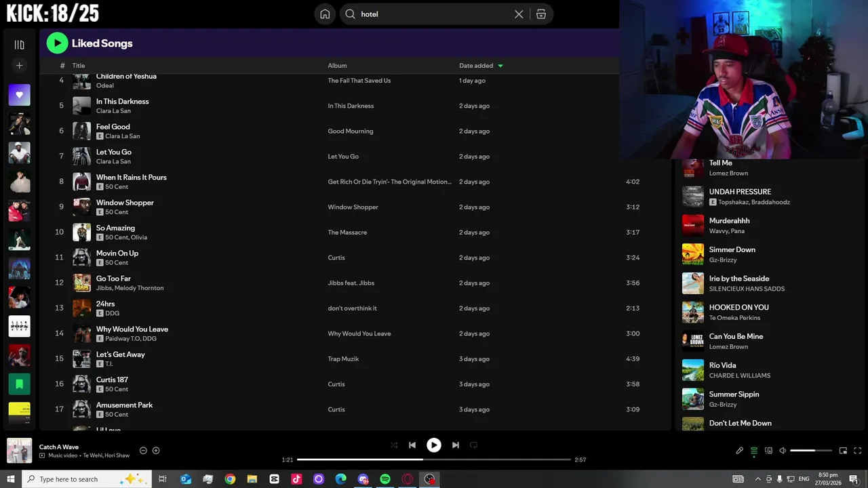This screenshot has width=868, height=488.
Task: Open the Spotify taskbar icon
Action: 385,479
